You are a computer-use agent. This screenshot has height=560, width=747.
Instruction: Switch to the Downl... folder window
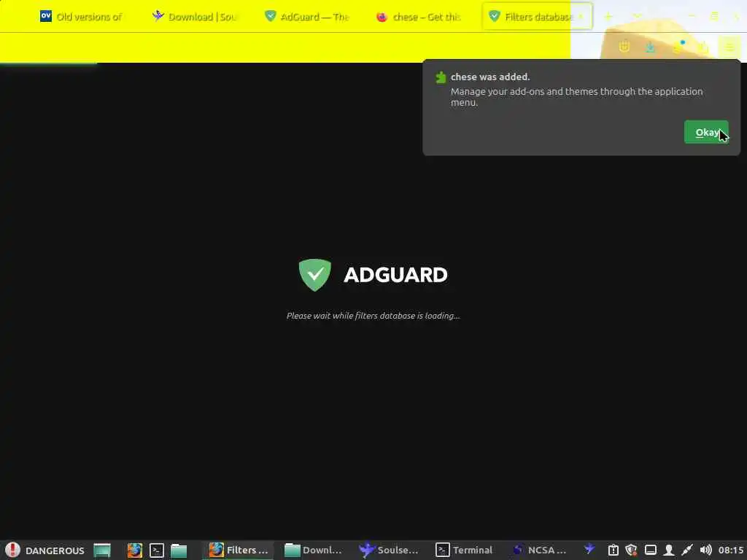(x=313, y=550)
